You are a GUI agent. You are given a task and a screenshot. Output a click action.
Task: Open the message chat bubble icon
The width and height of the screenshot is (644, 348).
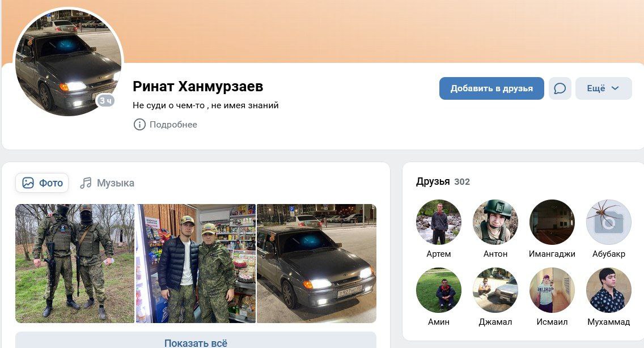pyautogui.click(x=560, y=88)
